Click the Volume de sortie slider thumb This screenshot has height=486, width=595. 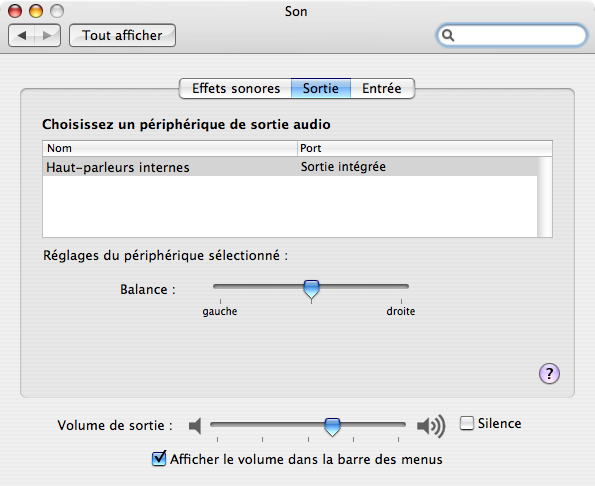coord(332,427)
